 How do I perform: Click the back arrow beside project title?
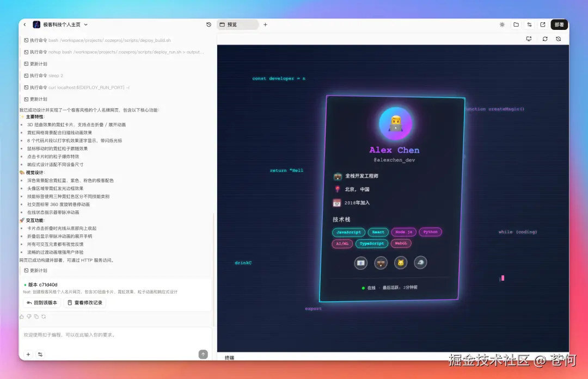click(x=24, y=24)
